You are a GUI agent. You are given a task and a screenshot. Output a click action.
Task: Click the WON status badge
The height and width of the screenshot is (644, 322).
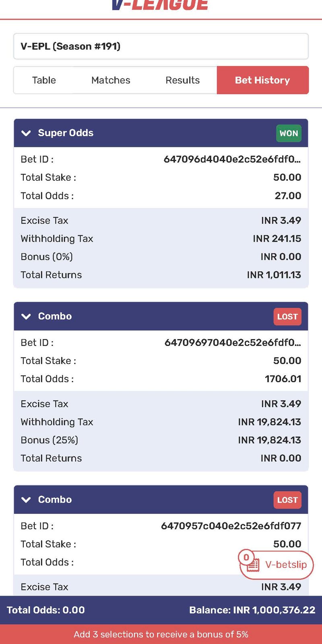(289, 133)
